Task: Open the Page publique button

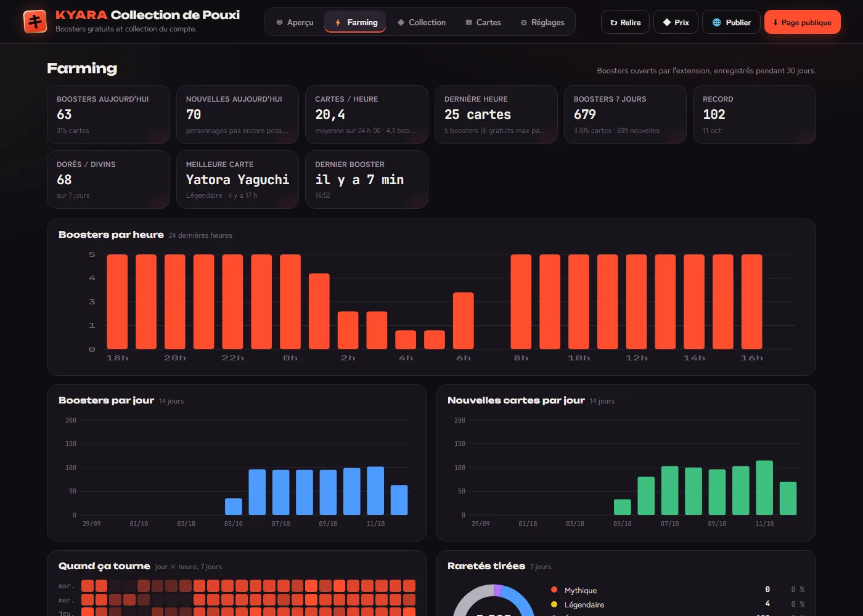Action: [x=802, y=22]
